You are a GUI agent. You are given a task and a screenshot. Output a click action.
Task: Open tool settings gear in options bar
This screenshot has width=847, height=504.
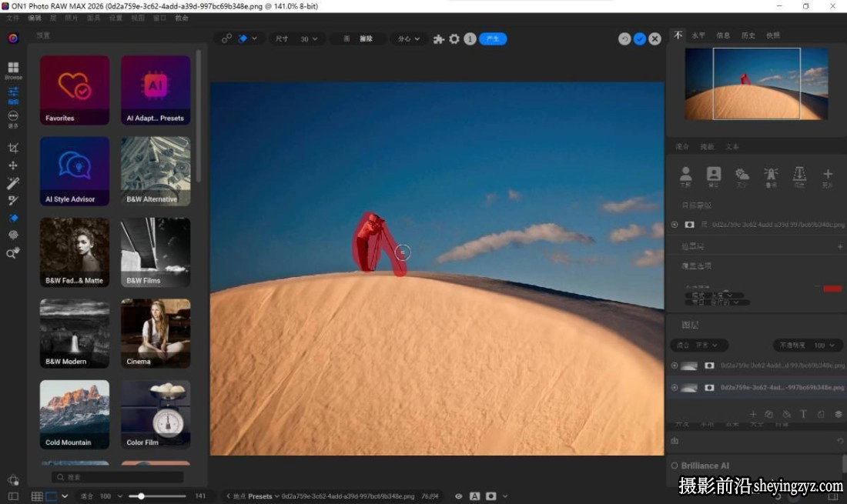(454, 38)
